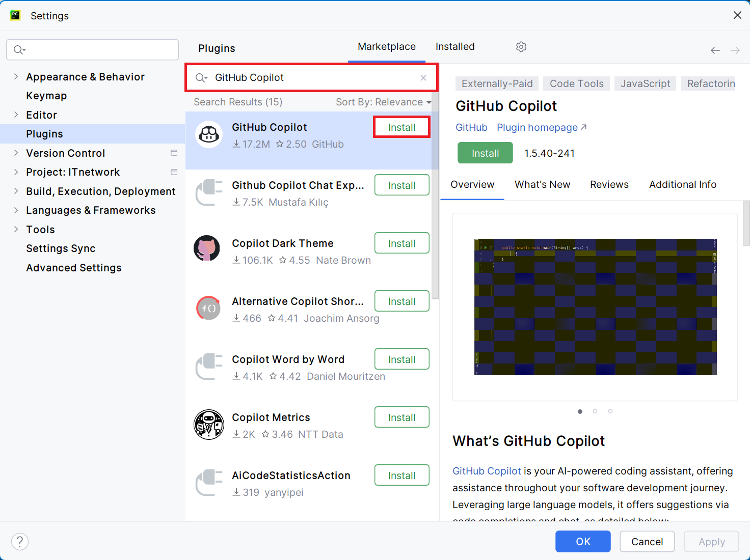The height and width of the screenshot is (560, 750).
Task: Click the back navigation arrow
Action: 715,50
